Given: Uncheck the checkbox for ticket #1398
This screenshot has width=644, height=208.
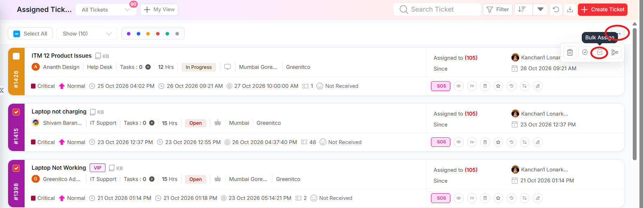Looking at the screenshot, I should pyautogui.click(x=16, y=168).
